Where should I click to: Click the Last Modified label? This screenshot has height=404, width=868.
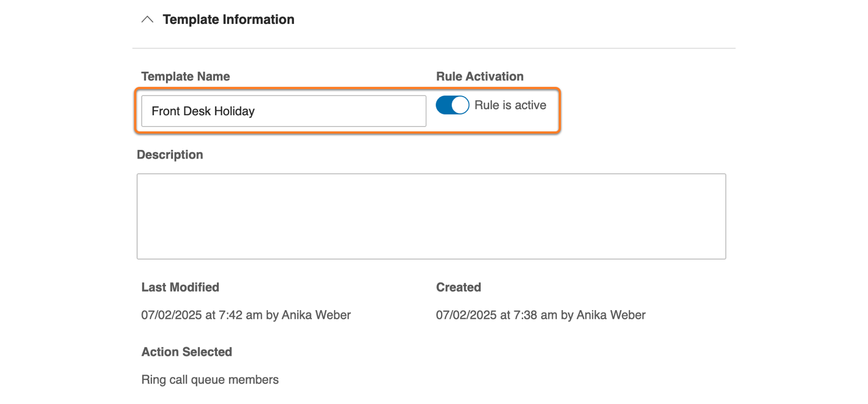180,287
